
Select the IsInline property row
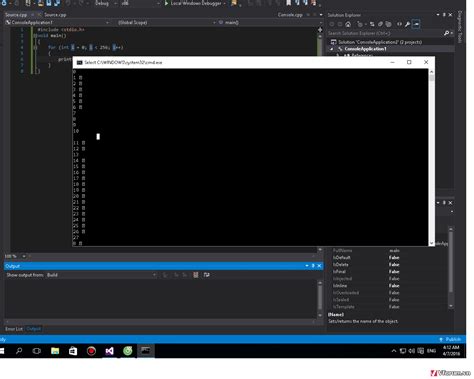[x=388, y=286]
